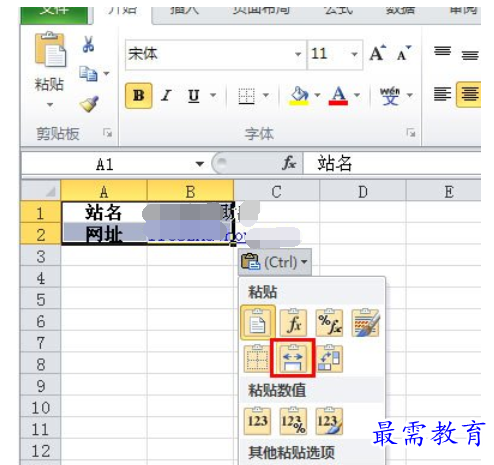Open the font color dropdown arrow
The width and height of the screenshot is (494, 465).
[x=357, y=95]
